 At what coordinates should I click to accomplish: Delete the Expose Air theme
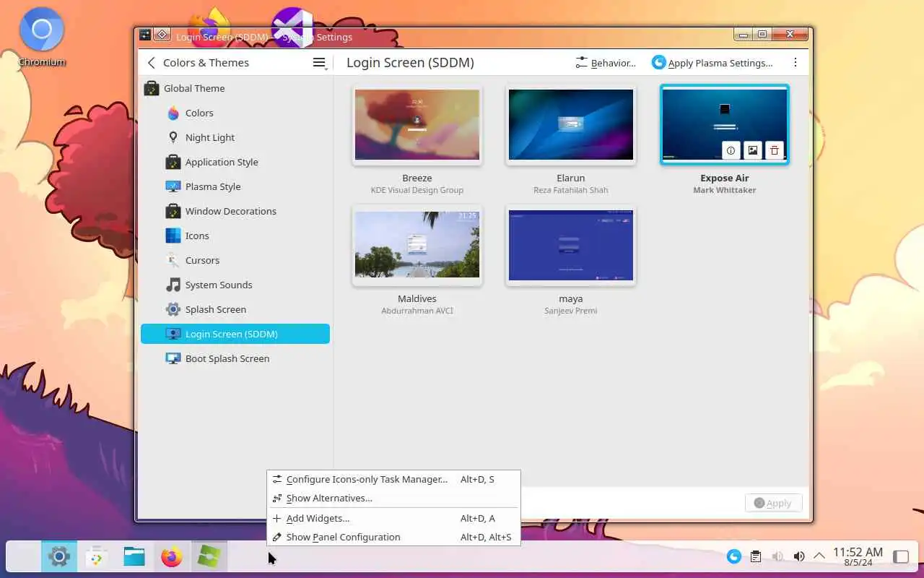click(x=775, y=150)
